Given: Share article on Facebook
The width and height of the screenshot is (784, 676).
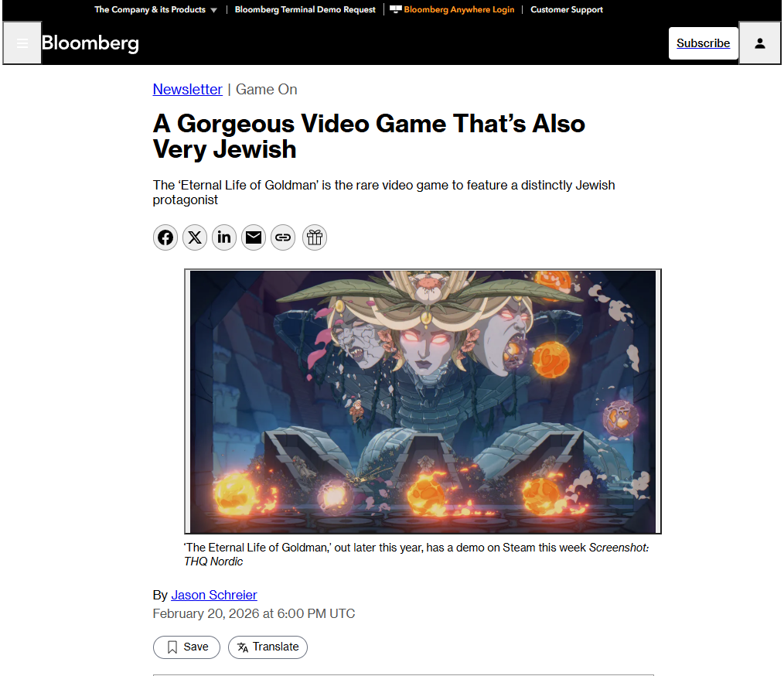Looking at the screenshot, I should (165, 237).
